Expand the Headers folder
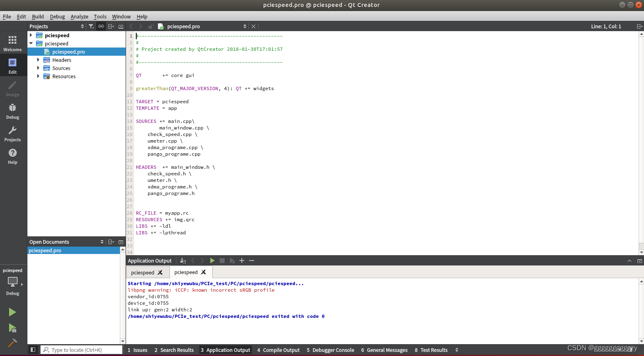Screen dimensions: 644x356 point(38,60)
